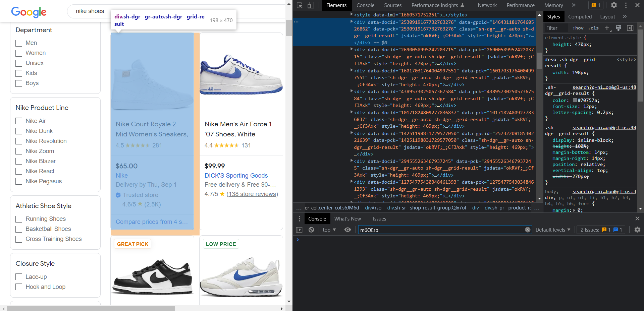Open the Default levels dropdown
The height and width of the screenshot is (311, 644).
coord(553,230)
